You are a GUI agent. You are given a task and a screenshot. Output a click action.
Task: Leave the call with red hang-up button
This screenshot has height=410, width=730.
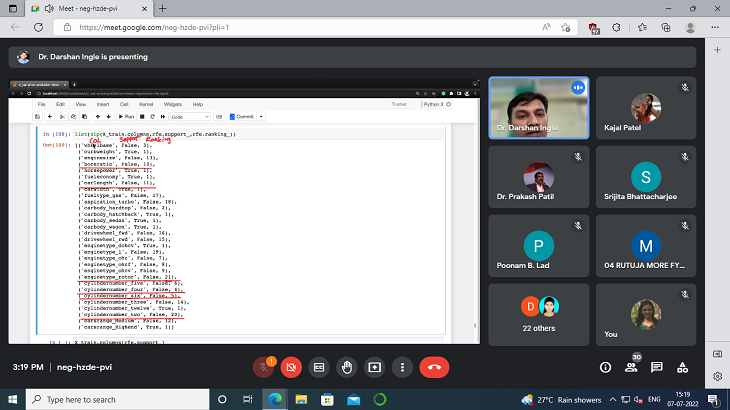pos(434,367)
